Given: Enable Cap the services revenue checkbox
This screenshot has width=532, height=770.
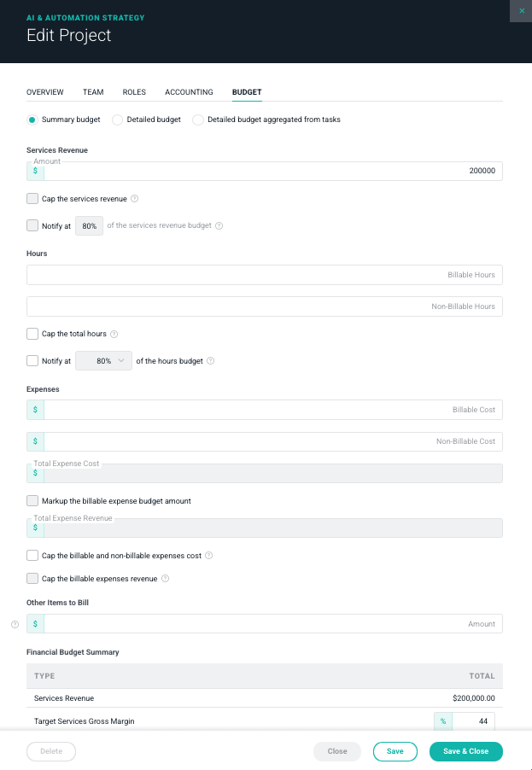Looking at the screenshot, I should tap(32, 199).
